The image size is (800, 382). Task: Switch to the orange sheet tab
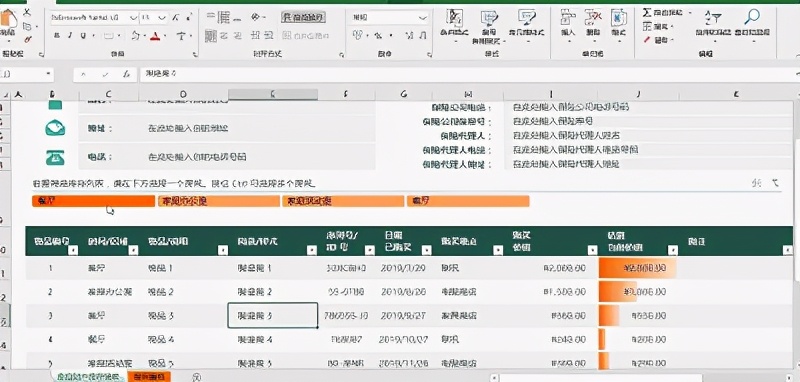149,377
